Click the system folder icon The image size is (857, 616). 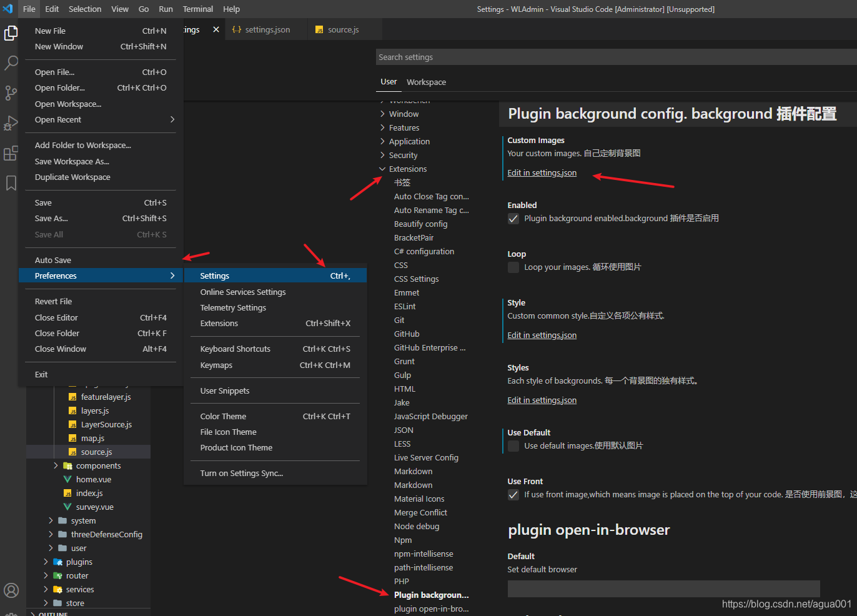(x=62, y=521)
